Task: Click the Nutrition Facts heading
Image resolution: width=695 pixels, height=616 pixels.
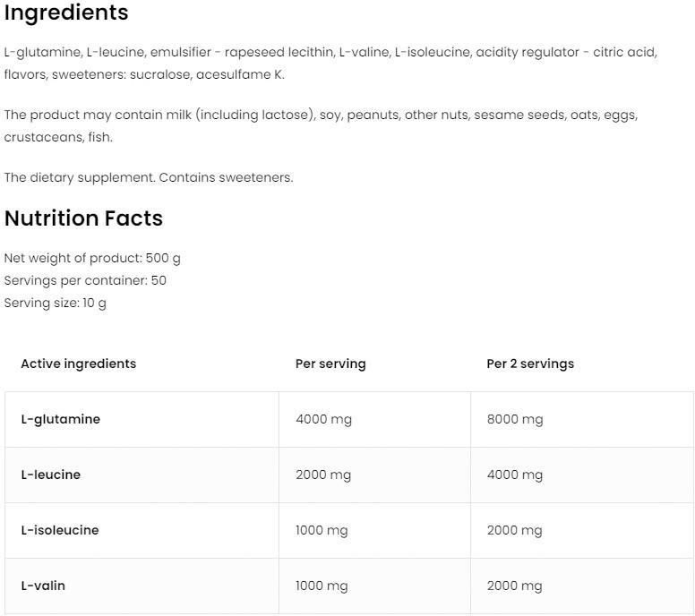Action: coord(83,218)
